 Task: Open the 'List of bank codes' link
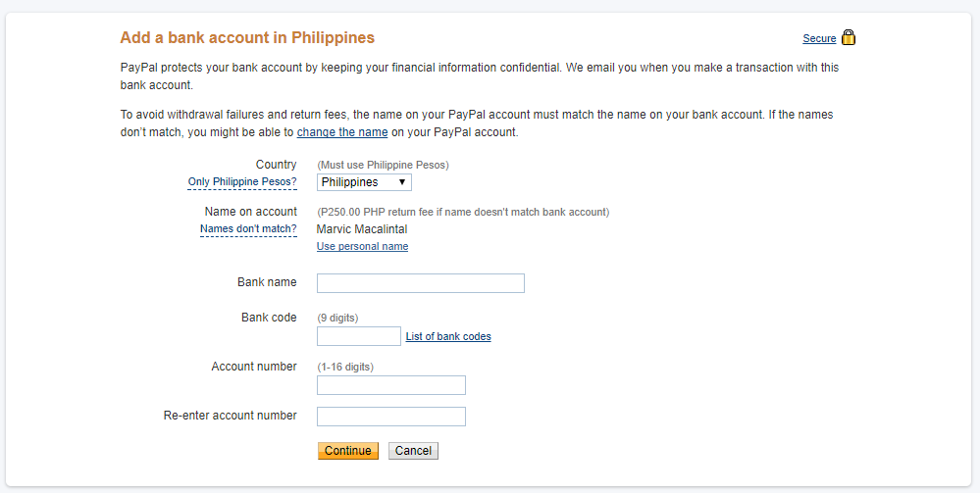click(448, 336)
